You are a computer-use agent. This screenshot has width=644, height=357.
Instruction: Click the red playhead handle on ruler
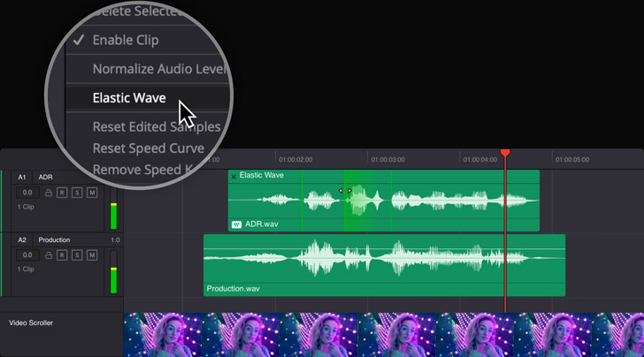click(x=505, y=153)
